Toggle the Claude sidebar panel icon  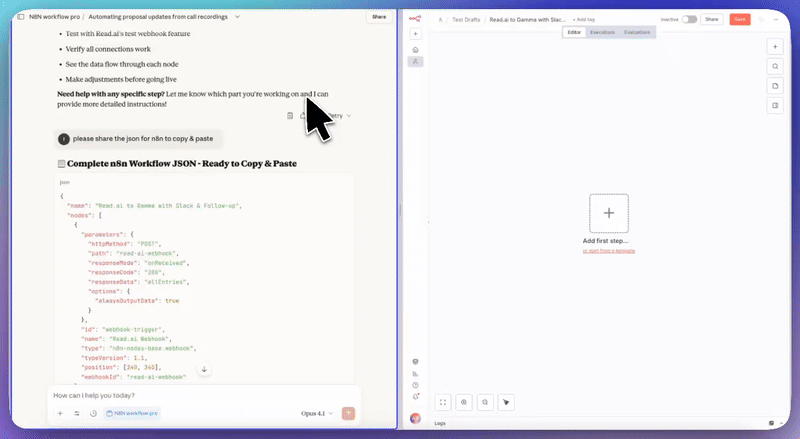[x=20, y=17]
